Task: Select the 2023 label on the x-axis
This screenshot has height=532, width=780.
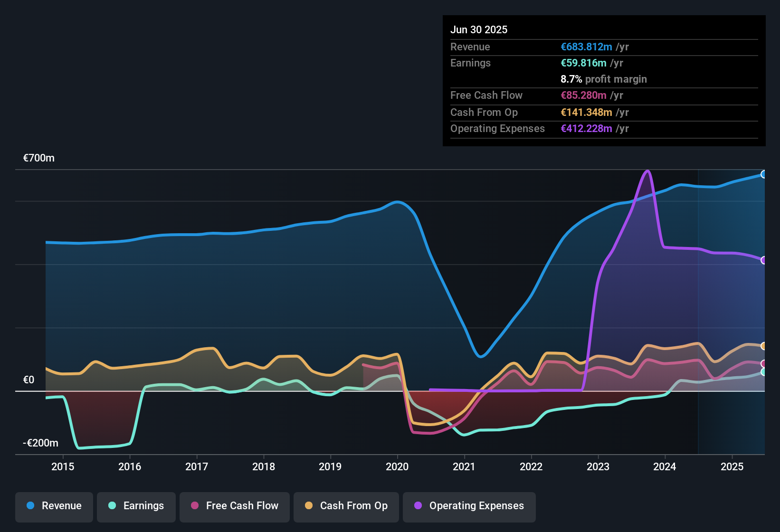Action: point(599,467)
